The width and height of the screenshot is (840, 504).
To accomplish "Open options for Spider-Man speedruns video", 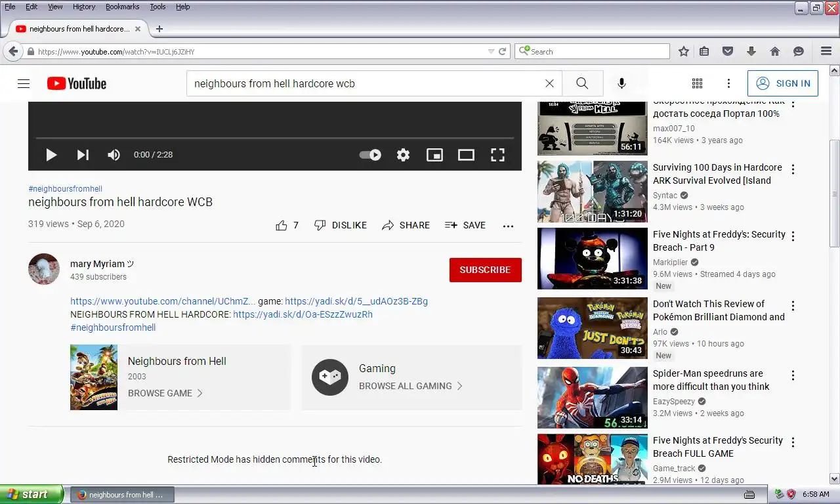I will (x=793, y=376).
